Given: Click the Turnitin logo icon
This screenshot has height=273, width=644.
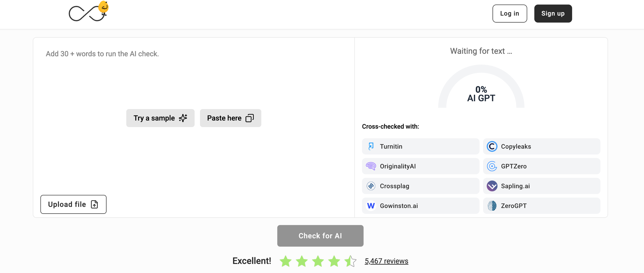Looking at the screenshot, I should pos(371,146).
